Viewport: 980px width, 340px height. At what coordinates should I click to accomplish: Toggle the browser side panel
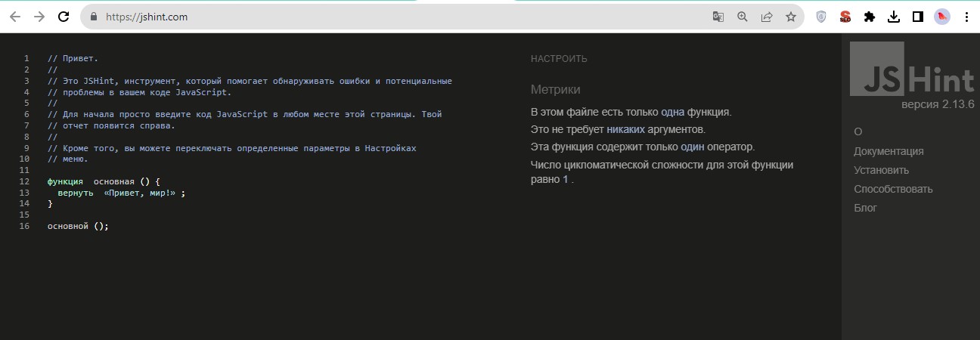[918, 17]
